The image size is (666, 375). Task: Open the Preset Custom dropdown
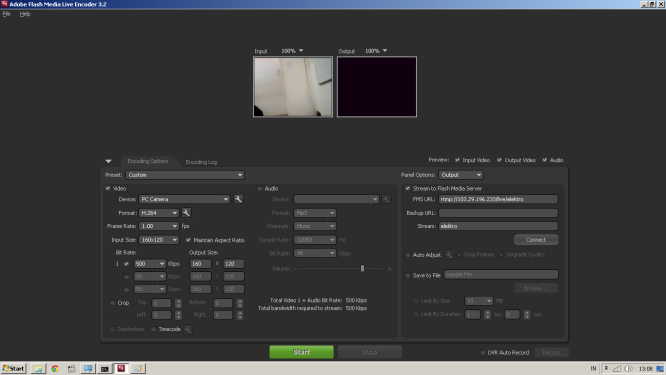point(185,175)
